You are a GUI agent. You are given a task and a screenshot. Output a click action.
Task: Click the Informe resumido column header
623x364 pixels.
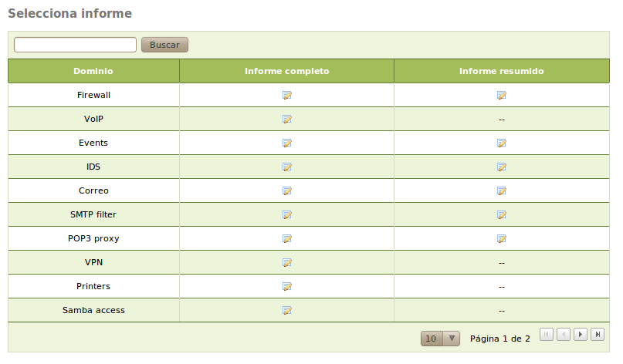point(501,71)
